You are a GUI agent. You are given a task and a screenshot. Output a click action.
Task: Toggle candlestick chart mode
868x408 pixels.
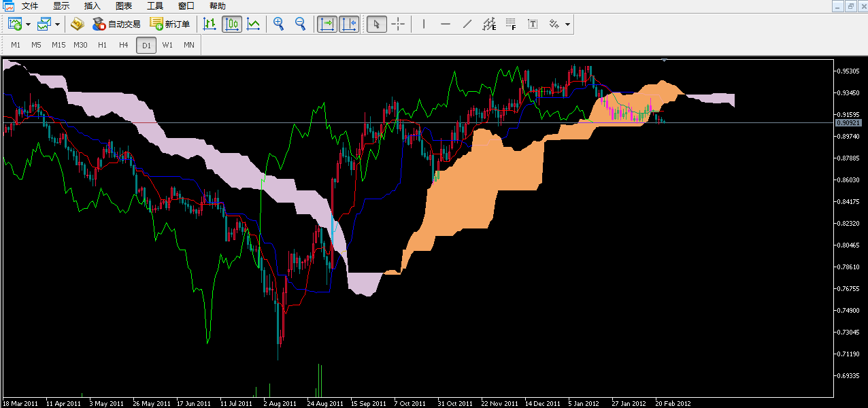(x=231, y=24)
